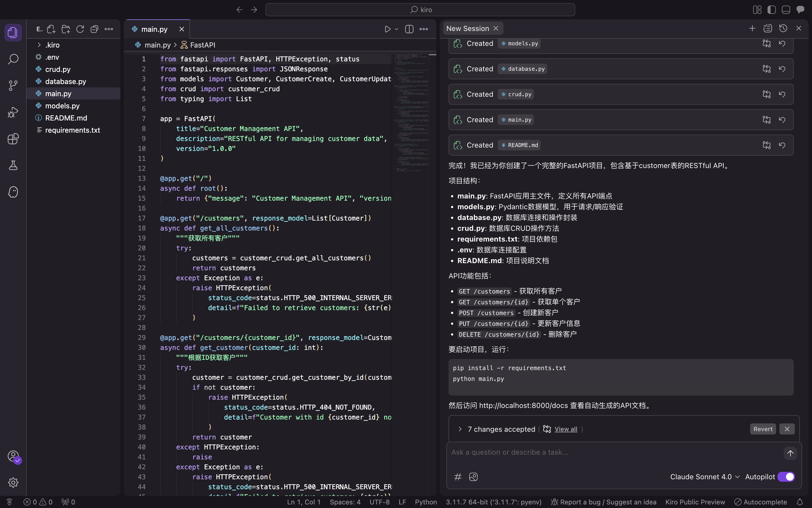812x508 pixels.
Task: Click the New File icon in explorer
Action: 51,29
